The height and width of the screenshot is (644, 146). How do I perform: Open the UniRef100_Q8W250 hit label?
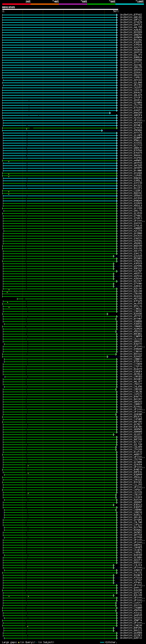click(131, 35)
